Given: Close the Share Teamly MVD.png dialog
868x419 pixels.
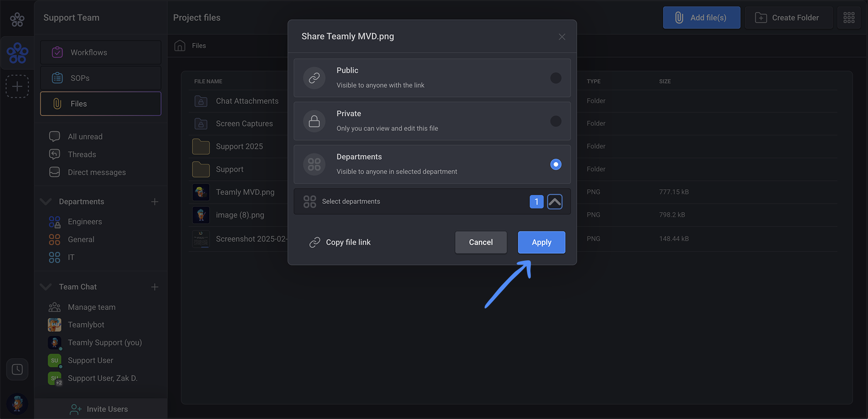Looking at the screenshot, I should pyautogui.click(x=562, y=36).
